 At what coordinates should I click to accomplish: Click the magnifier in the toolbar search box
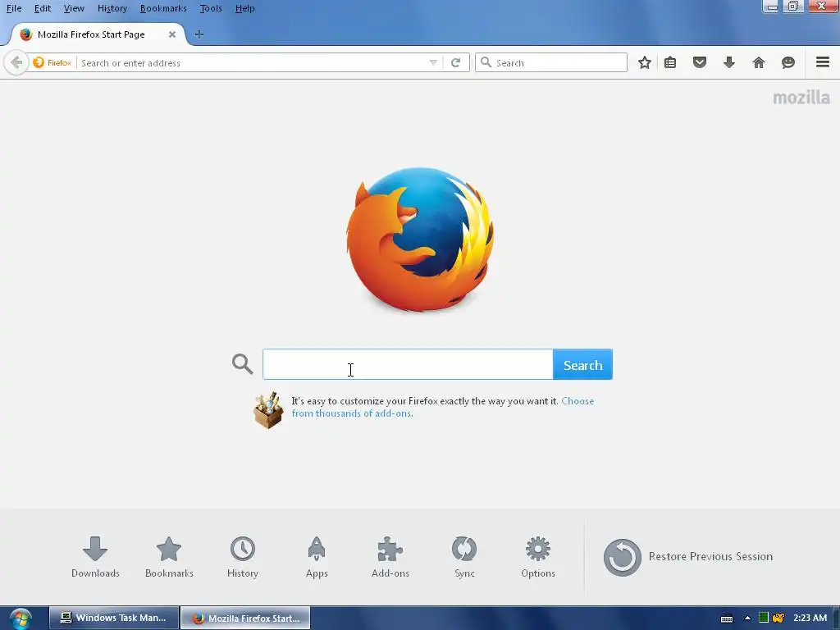(x=486, y=62)
